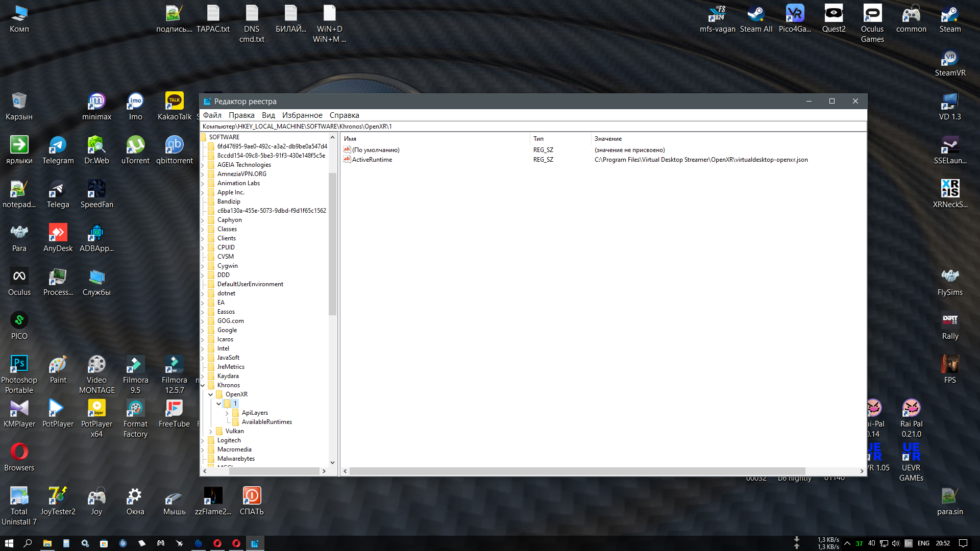Open taskbar search magnifier
980x551 pixels.
click(28, 543)
